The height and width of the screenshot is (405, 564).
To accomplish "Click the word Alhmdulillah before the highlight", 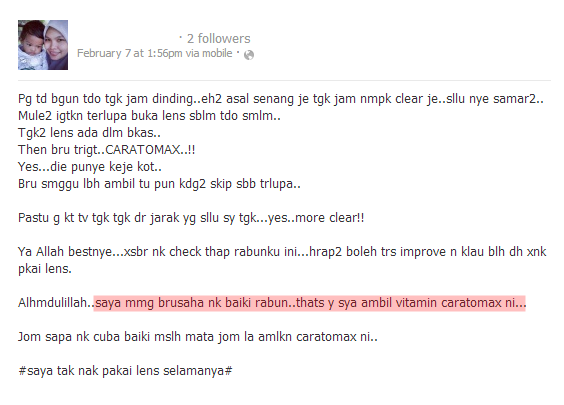I will coord(56,303).
